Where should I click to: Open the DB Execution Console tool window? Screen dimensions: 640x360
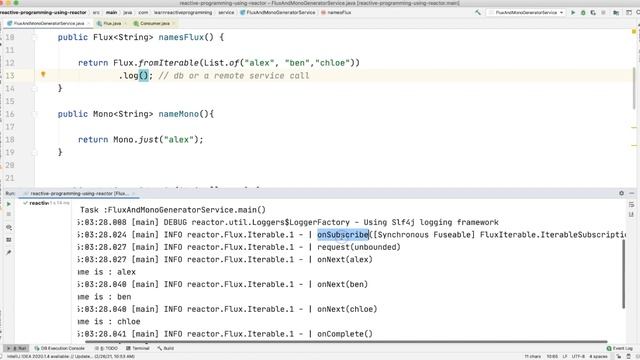point(60,348)
